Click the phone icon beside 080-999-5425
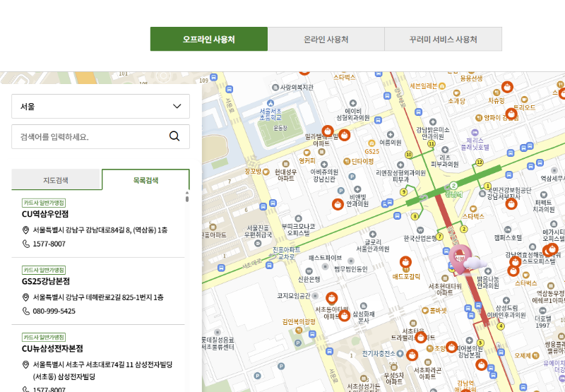565x392 pixels. click(x=26, y=311)
